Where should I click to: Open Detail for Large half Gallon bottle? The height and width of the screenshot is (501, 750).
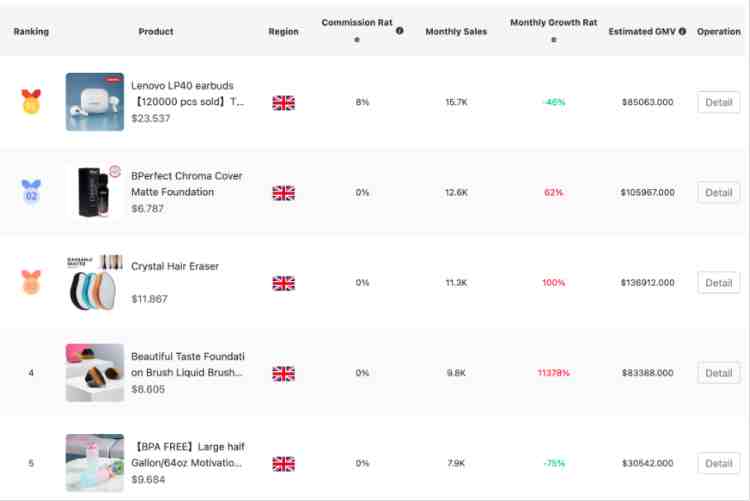718,464
